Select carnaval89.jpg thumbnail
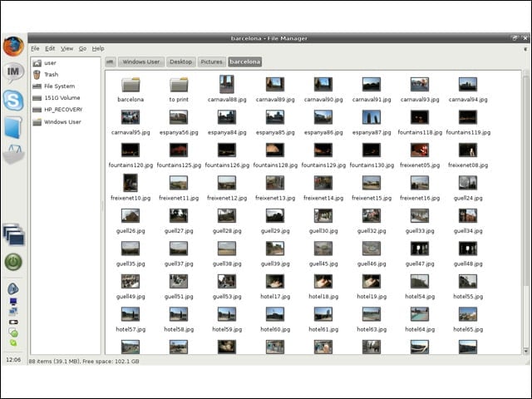Image resolution: width=532 pixels, height=399 pixels. pyautogui.click(x=275, y=84)
